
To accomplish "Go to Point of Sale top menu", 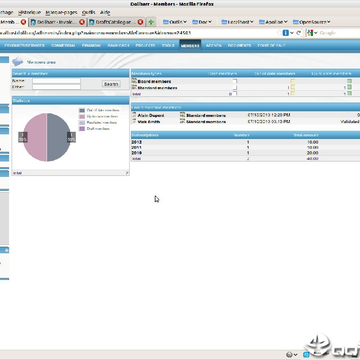I will click(271, 46).
